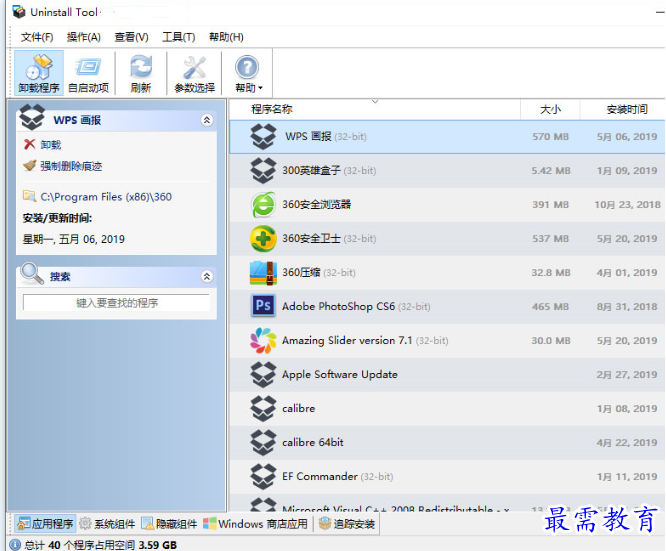Screen dimensions: 666x551
Task: Click the 星期一, 五月 06, 2019 text
Action: [73, 239]
